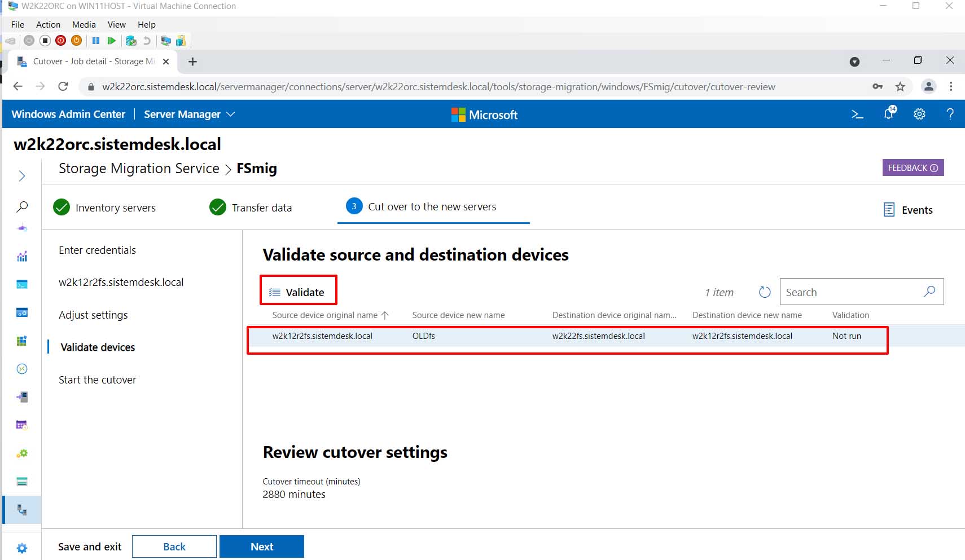Create a VM checkpoint
This screenshot has height=560, width=965.
131,41
